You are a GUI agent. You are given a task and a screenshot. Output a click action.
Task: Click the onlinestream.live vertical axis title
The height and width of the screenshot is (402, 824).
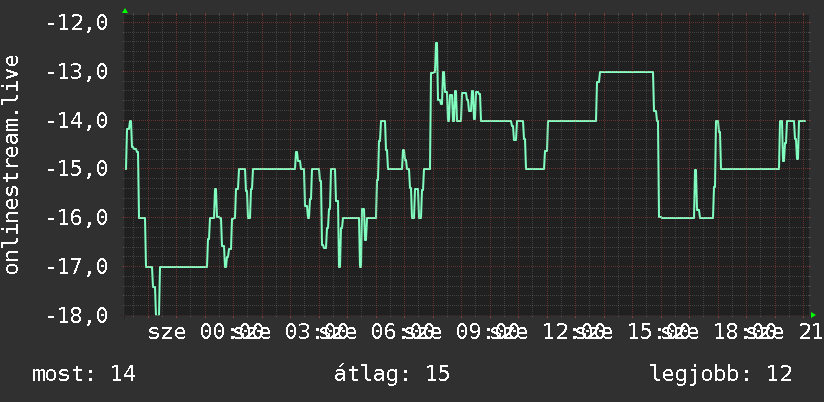11,164
